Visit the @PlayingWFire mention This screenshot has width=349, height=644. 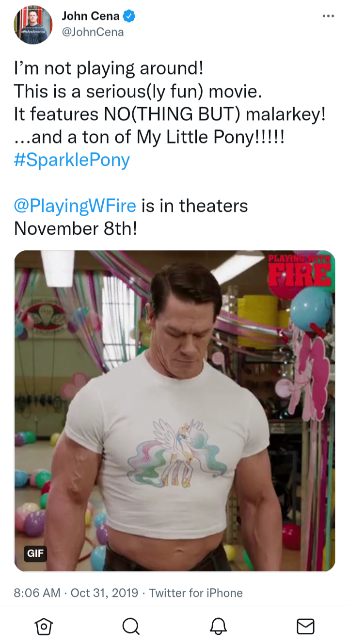point(75,206)
